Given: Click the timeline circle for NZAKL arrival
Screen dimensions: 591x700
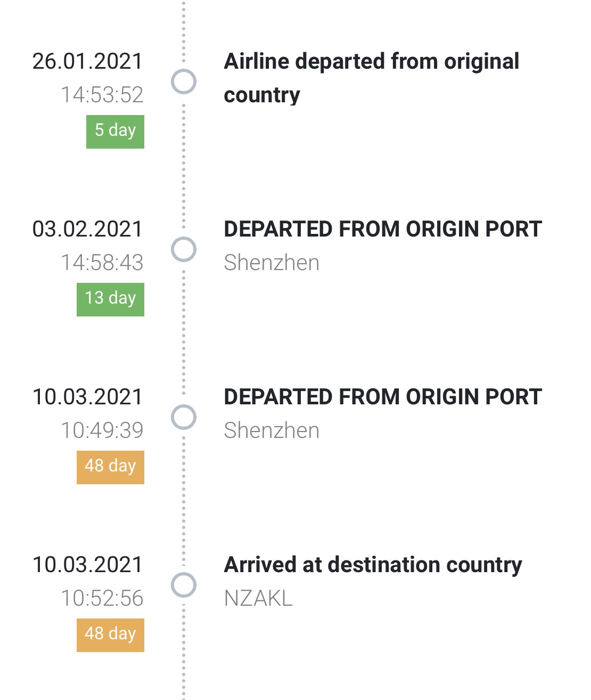Looking at the screenshot, I should click(x=184, y=585).
